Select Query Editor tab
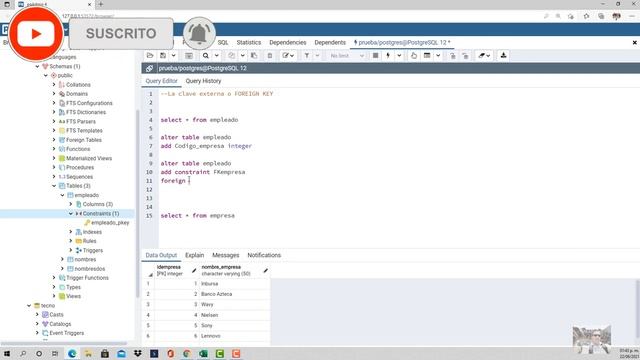 [x=161, y=81]
